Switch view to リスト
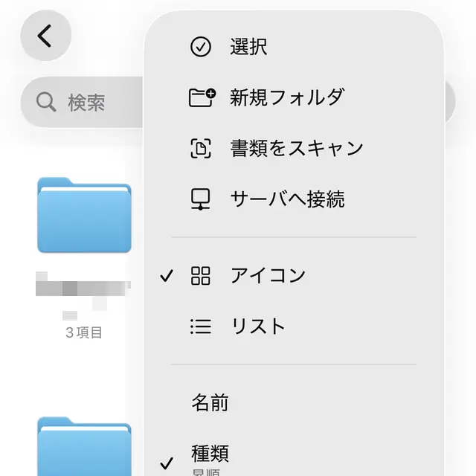 tap(257, 327)
